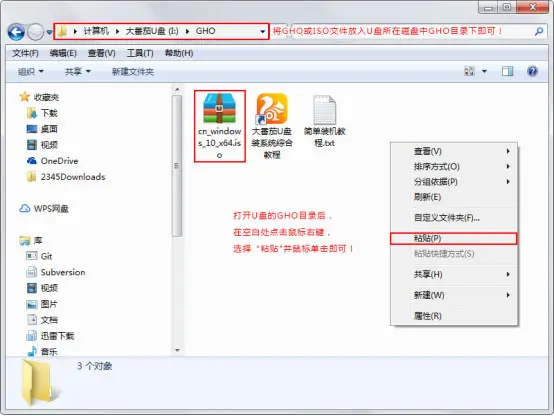The height and width of the screenshot is (416, 554).
Task: Select the 大番茄U盘 (I:) breadcrumb segment
Action: pos(152,31)
